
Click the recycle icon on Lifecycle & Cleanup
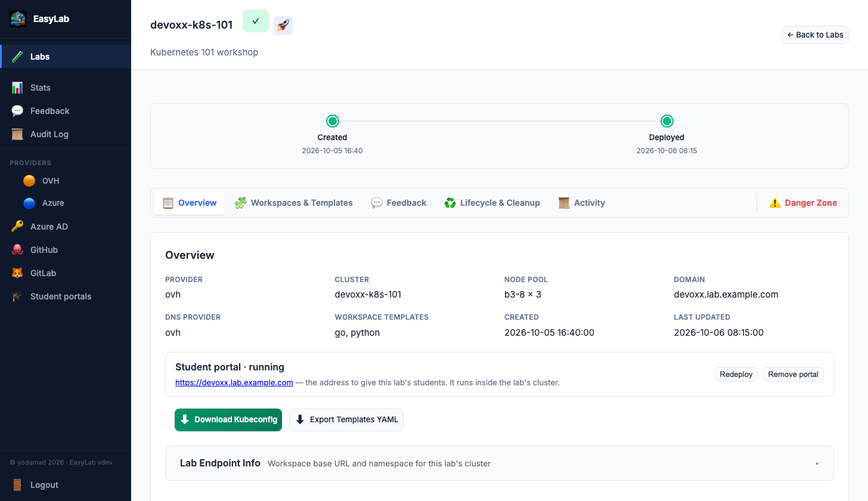(x=450, y=203)
